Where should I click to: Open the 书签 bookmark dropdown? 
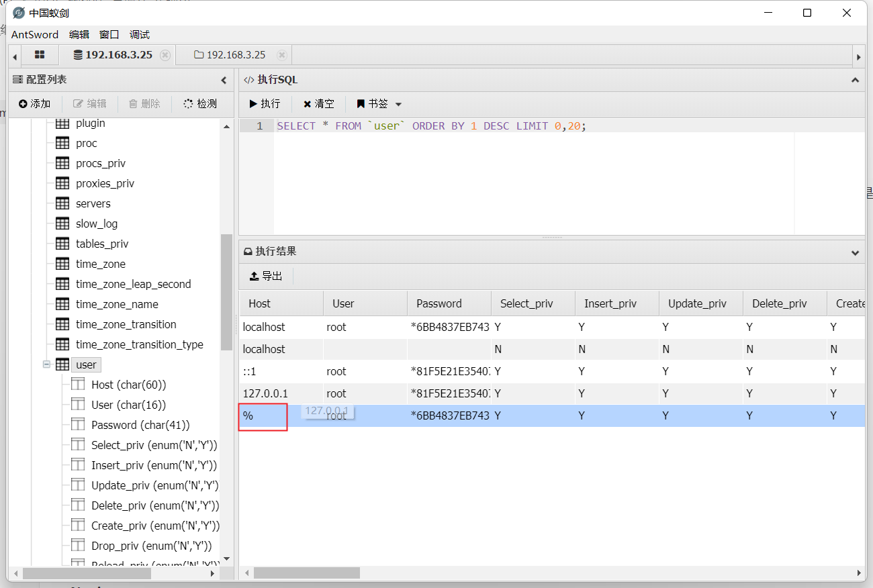click(x=379, y=104)
